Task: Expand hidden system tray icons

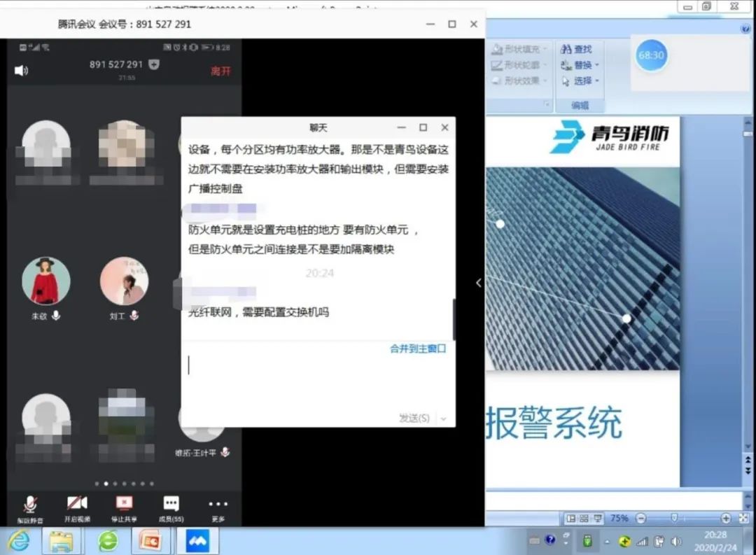Action: coord(606,541)
